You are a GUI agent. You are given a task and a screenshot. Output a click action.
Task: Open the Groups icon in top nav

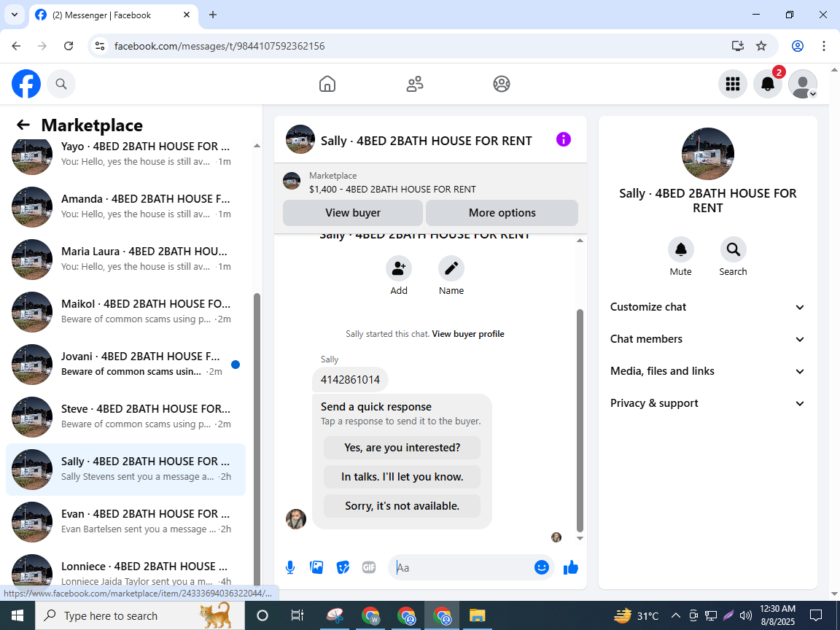(502, 84)
